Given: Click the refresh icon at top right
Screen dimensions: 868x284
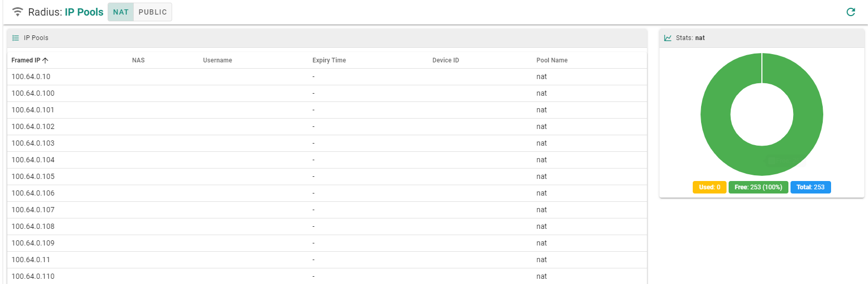Looking at the screenshot, I should pos(851,12).
